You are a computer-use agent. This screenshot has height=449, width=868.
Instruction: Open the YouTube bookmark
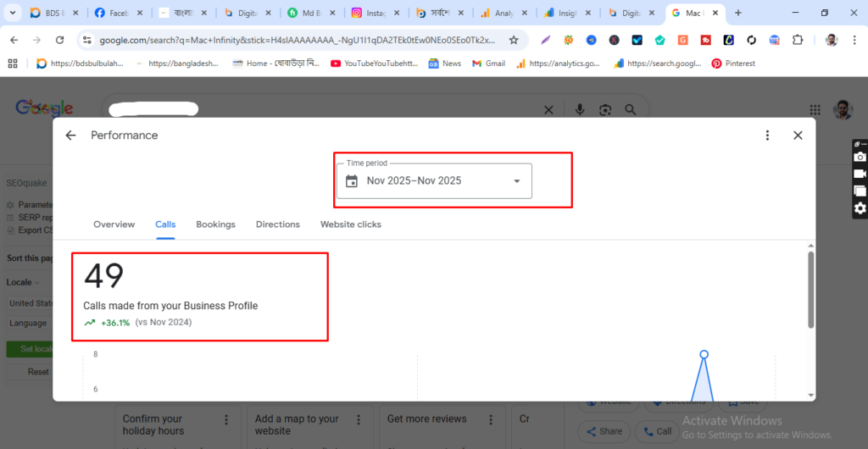374,64
